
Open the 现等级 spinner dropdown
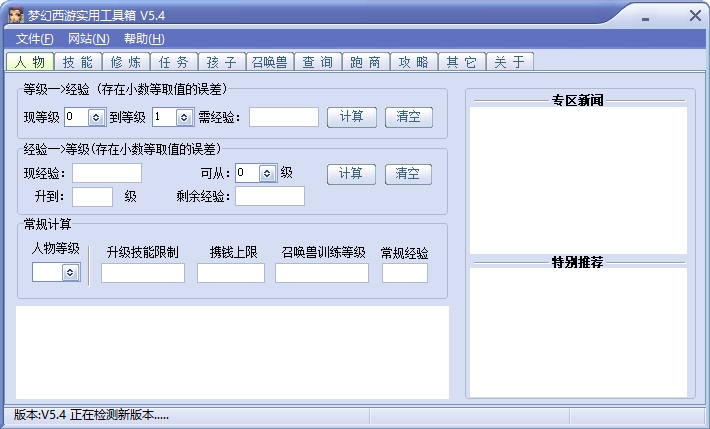tap(96, 117)
